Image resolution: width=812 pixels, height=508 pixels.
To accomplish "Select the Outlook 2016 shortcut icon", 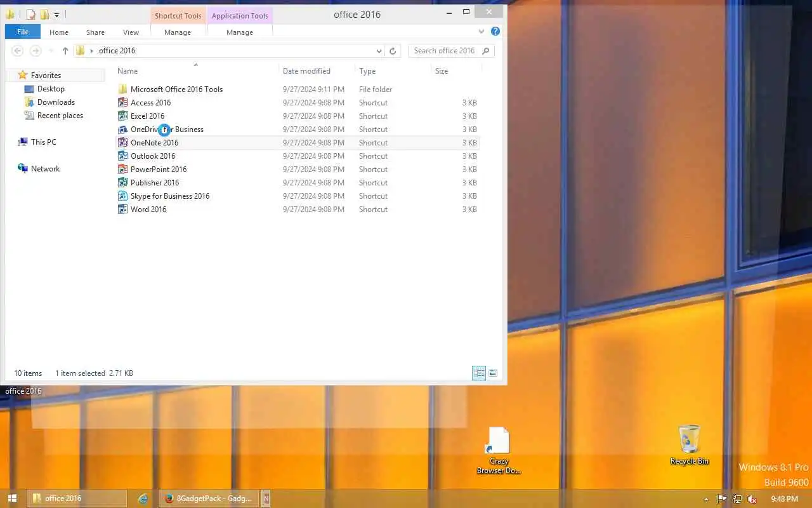I will [x=123, y=156].
